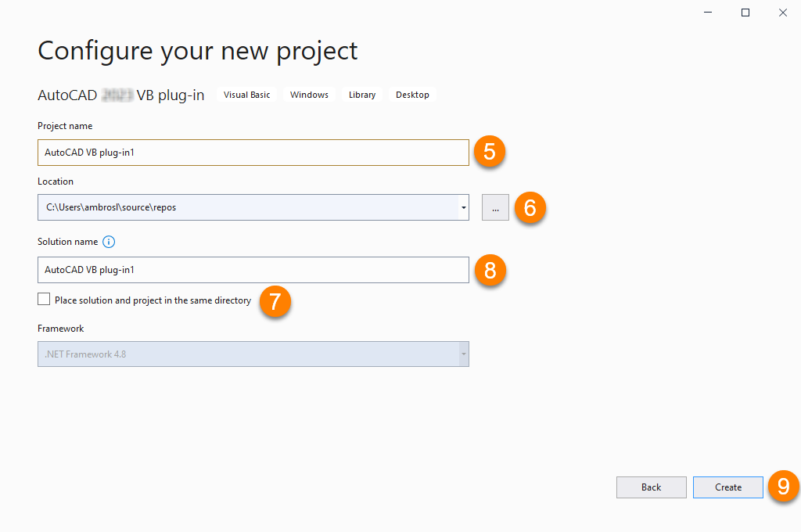Click the orange number 7 badge
801x532 pixels.
pos(275,302)
